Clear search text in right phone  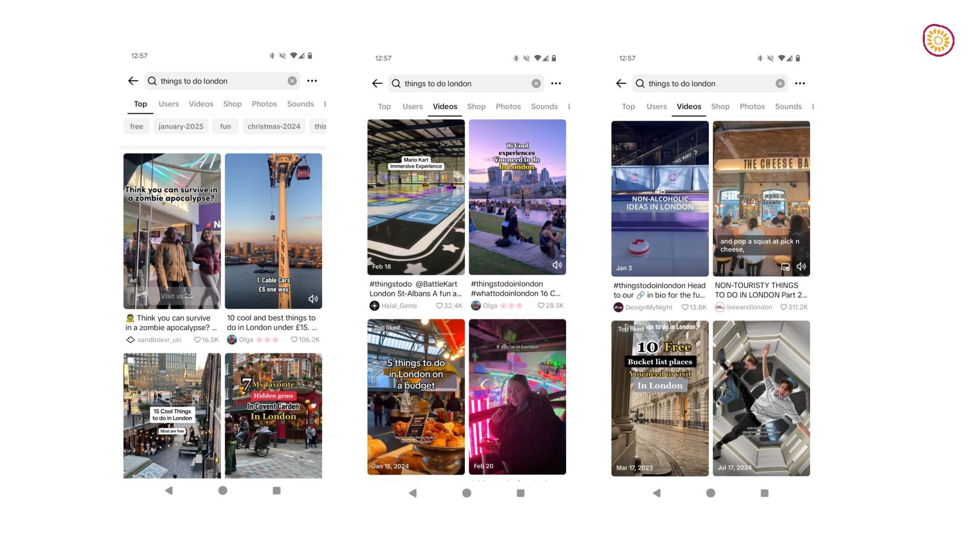(780, 83)
